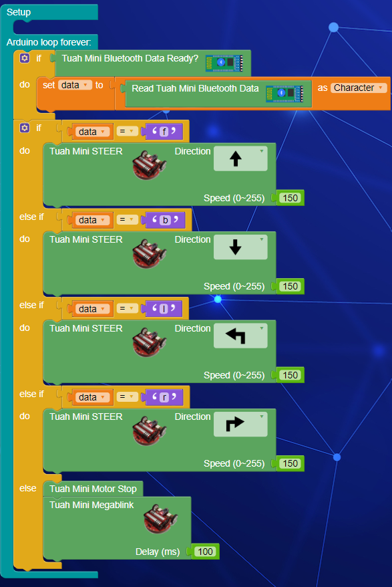The width and height of the screenshot is (392, 587).
Task: Select the orange 'set' block label
Action: point(49,85)
